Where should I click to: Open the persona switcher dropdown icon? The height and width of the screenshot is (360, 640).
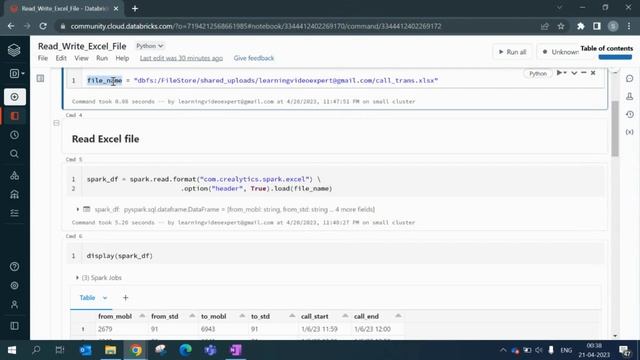click(x=17, y=73)
